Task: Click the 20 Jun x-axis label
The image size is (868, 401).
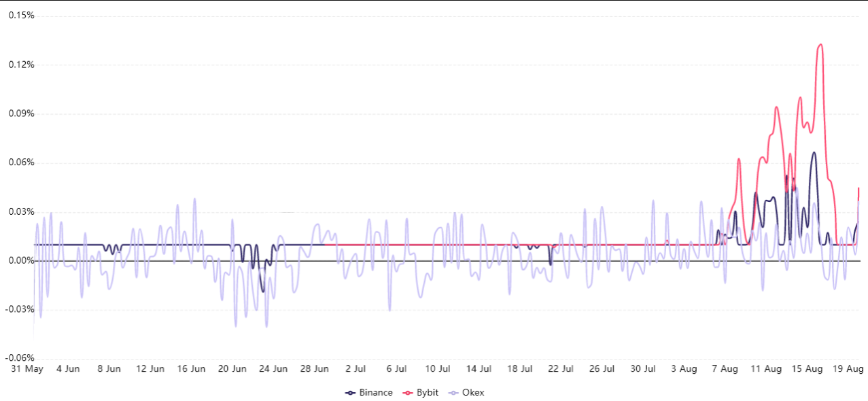Action: pyautogui.click(x=232, y=369)
